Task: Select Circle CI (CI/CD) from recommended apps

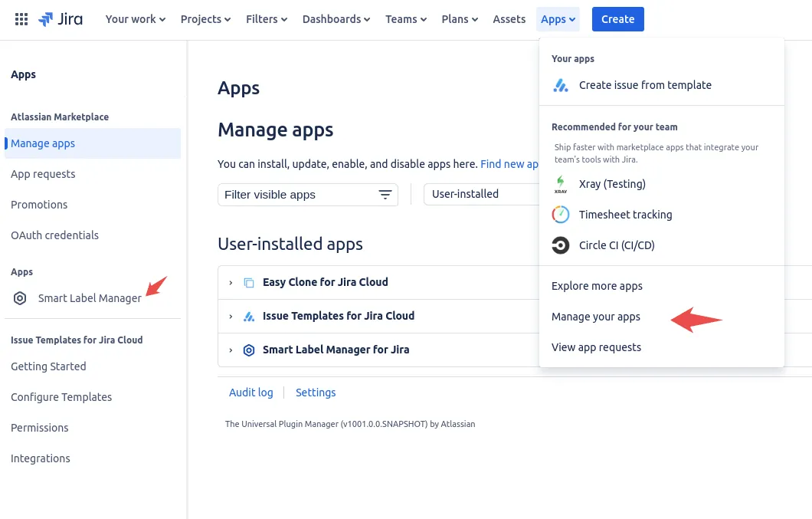Action: [x=661, y=245]
